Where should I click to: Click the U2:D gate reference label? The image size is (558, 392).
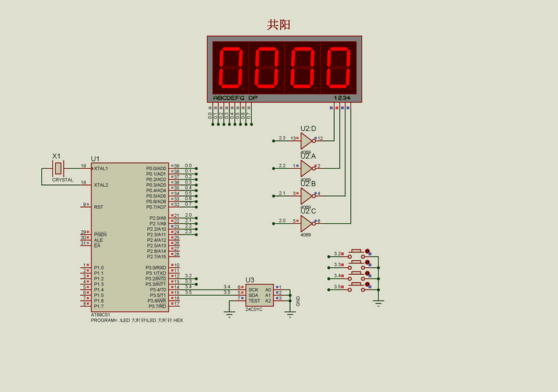tap(308, 129)
